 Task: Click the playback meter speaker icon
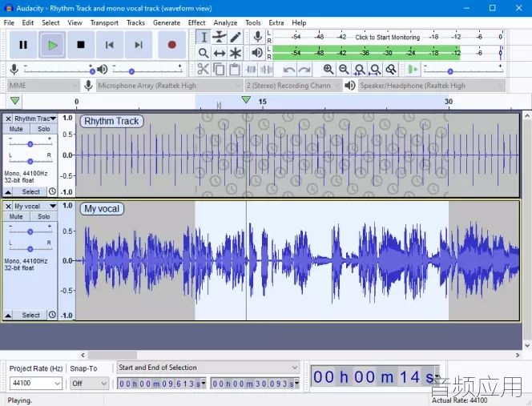tap(257, 53)
